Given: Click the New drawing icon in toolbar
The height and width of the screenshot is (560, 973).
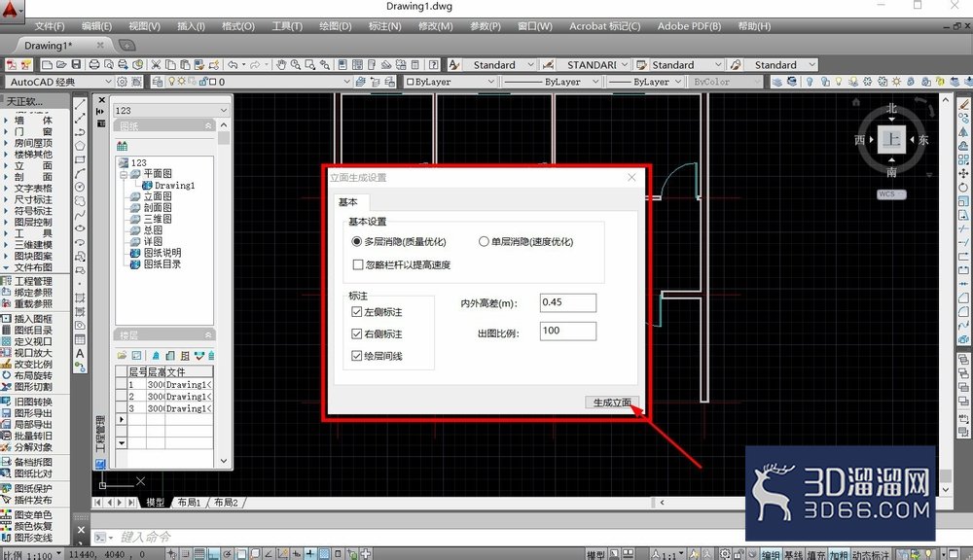Looking at the screenshot, I should pyautogui.click(x=47, y=64).
